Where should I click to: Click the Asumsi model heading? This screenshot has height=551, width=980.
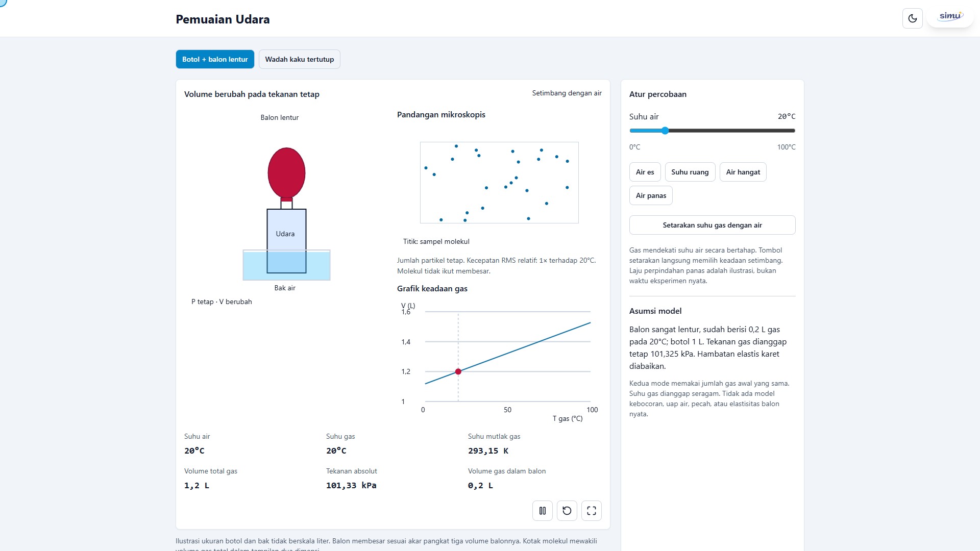click(655, 311)
